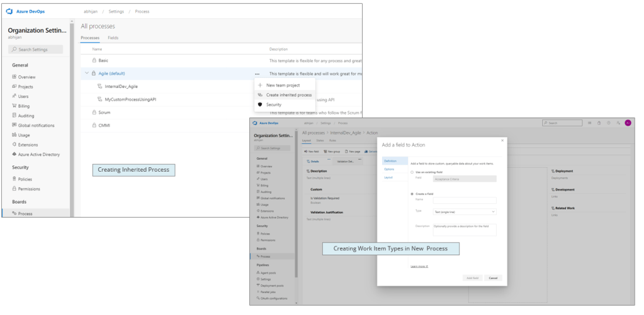Click the Name input field in the dialog
This screenshot has width=644, height=315.
click(464, 201)
